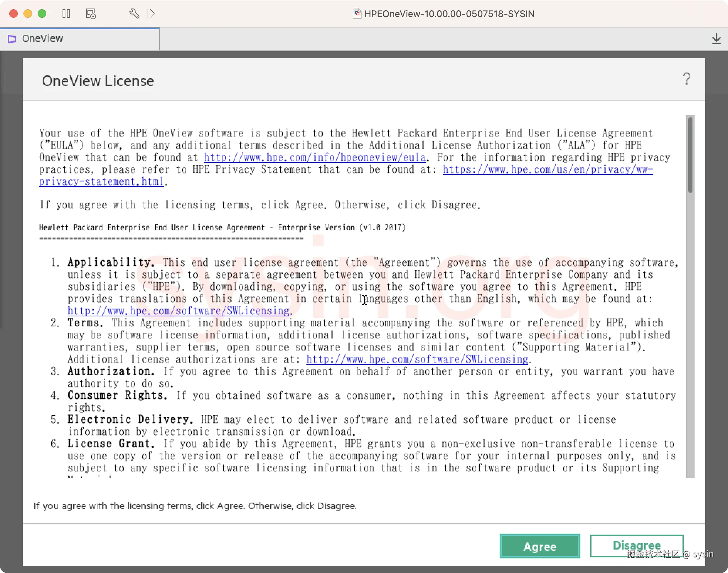Open SWLicensing link under Terms
The width and height of the screenshot is (728, 573).
coord(417,359)
